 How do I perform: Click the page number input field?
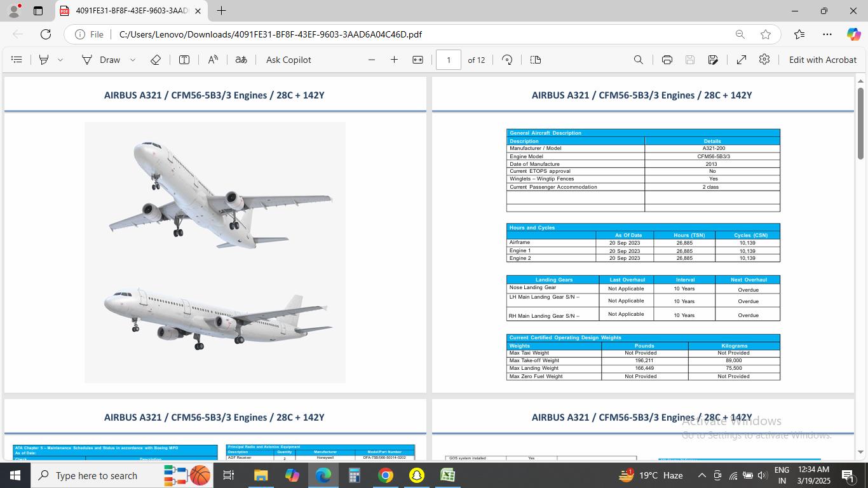[449, 60]
